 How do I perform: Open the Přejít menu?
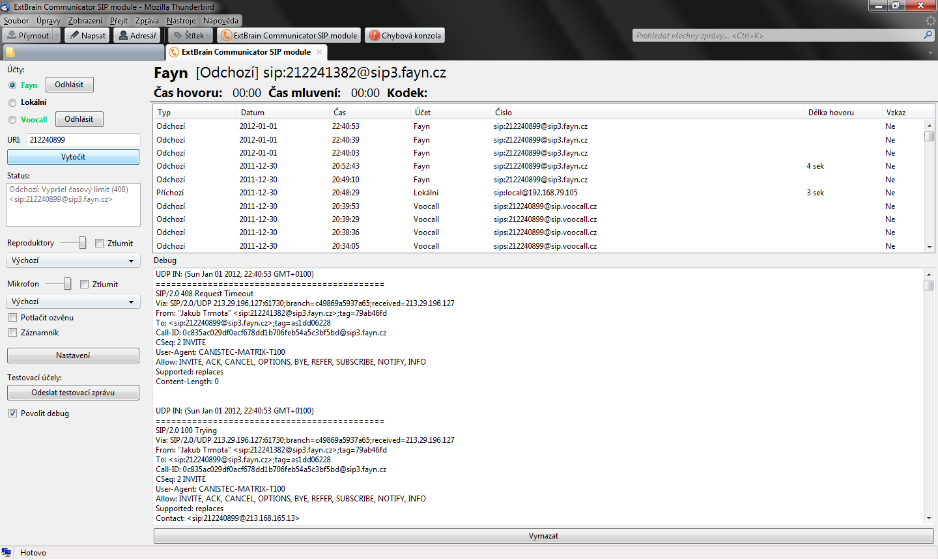(x=119, y=21)
